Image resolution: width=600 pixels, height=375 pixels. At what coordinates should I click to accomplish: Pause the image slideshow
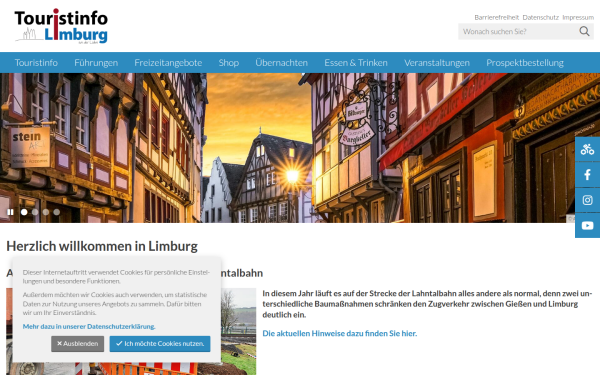point(11,212)
